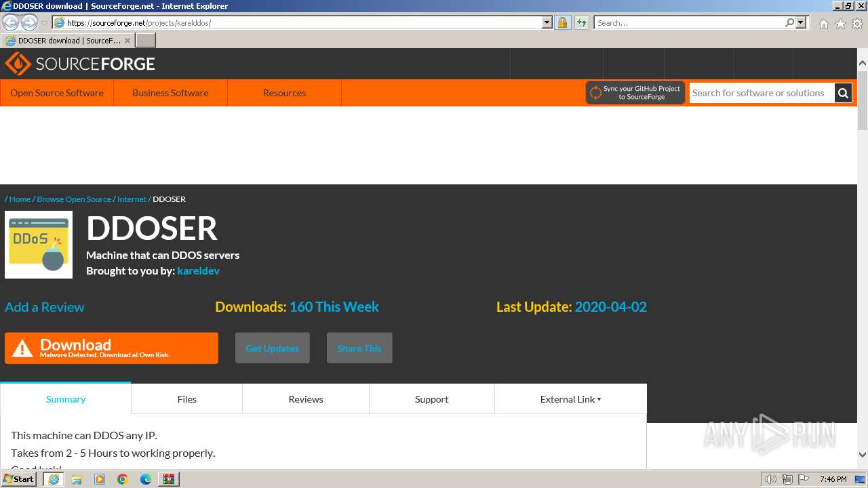Screen dimensions: 868x488
Task: Click the Start button
Action: coord(19,479)
